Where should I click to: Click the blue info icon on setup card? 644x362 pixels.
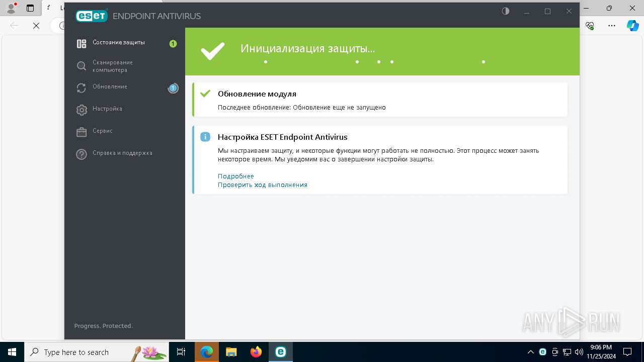pyautogui.click(x=205, y=137)
